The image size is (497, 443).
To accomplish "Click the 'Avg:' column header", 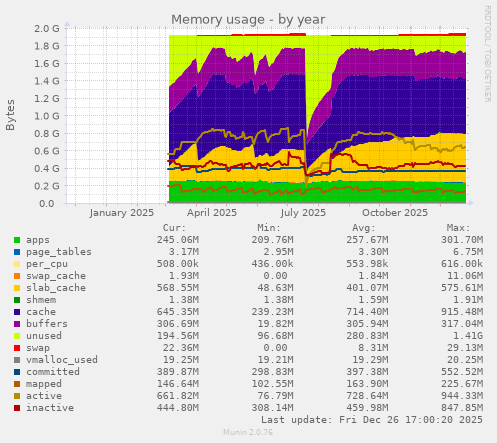I will 364,228.
